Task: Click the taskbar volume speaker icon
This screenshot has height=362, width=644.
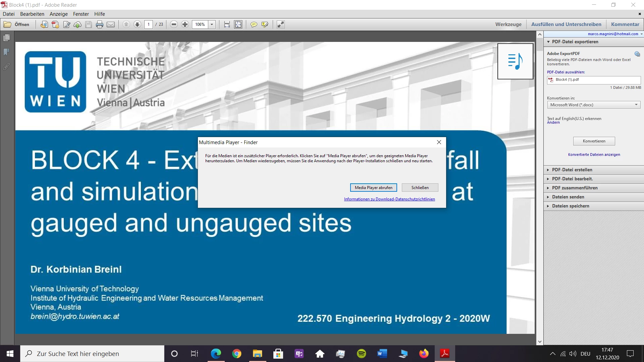Action: point(573,354)
